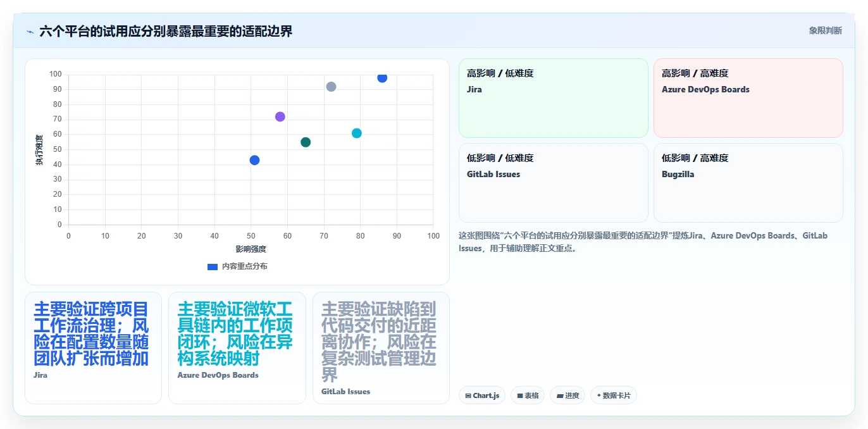The width and height of the screenshot is (868, 429).
Task: Open the 高影响 / 高难度 Azure DevOps Boards card
Action: click(748, 98)
